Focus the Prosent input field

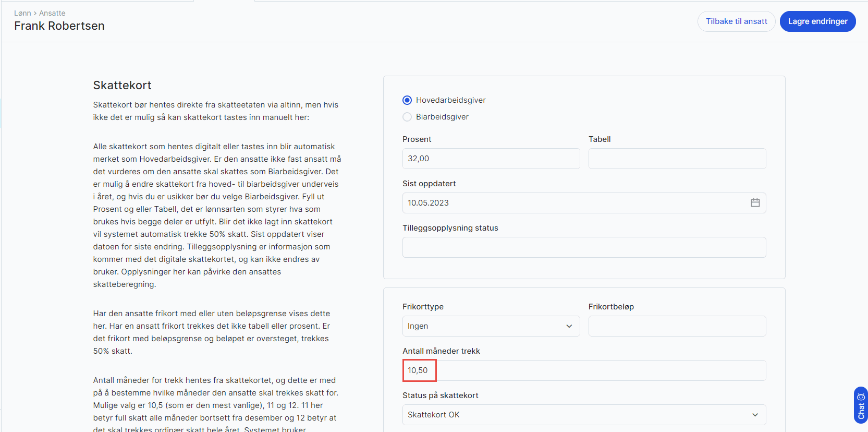coord(491,159)
